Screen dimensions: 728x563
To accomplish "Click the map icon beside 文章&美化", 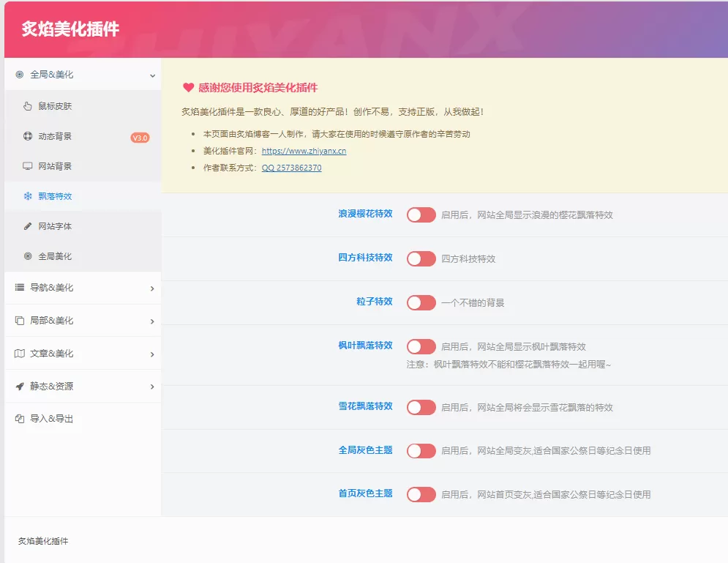I will point(20,354).
